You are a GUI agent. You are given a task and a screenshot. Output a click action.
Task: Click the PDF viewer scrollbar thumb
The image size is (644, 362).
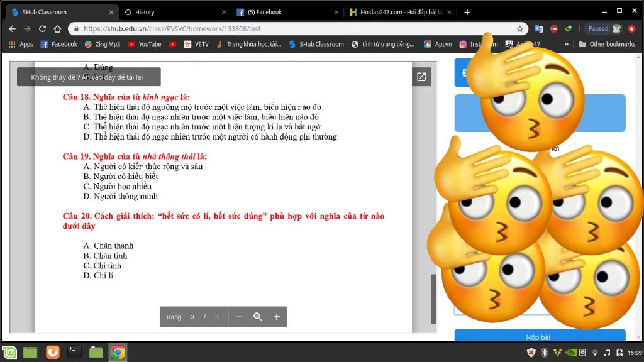pos(433,299)
